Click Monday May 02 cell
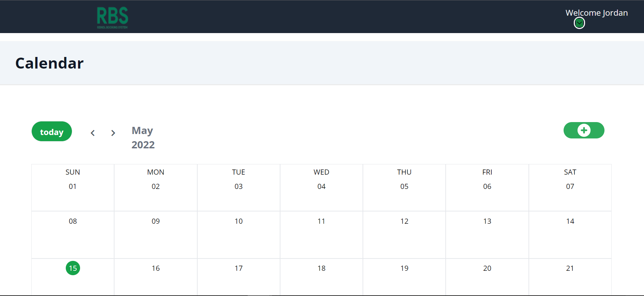 point(156,187)
